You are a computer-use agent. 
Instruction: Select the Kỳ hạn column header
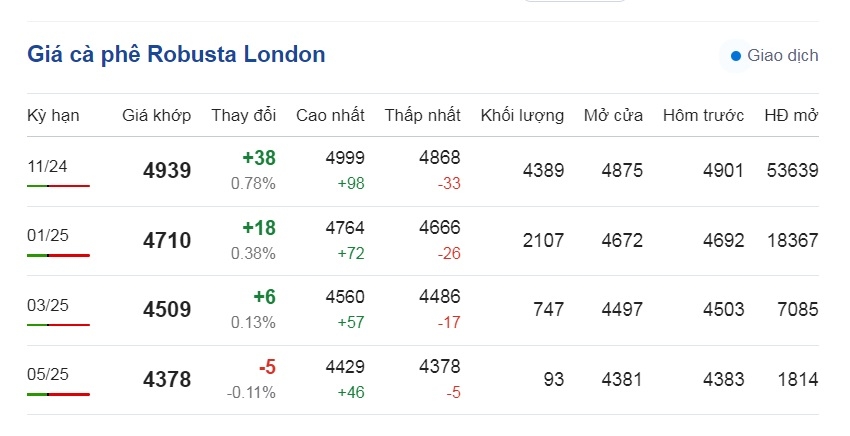coord(53,116)
